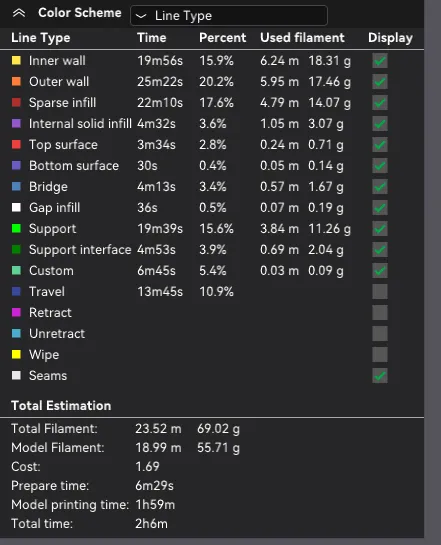This screenshot has height=545, width=441.
Task: Enable display of Travel moves
Action: coord(380,292)
